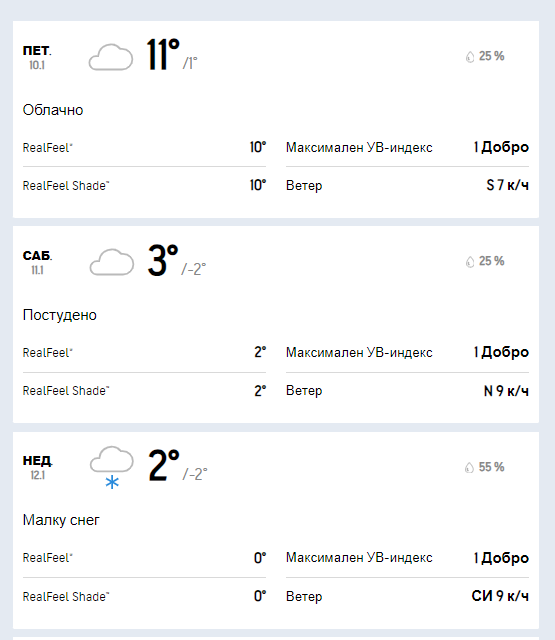Click the 11° high temperature for Friday

[163, 54]
